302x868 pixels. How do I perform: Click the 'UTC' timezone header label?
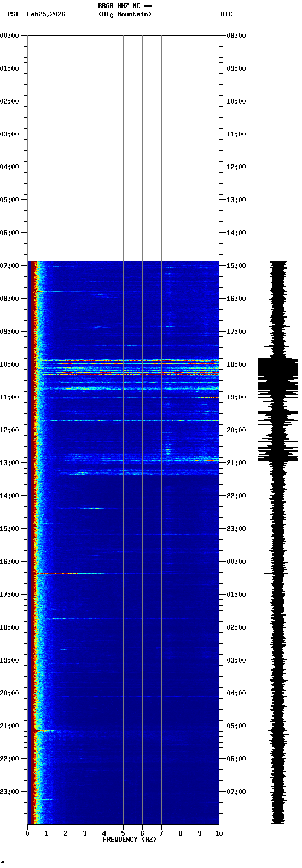226,14
